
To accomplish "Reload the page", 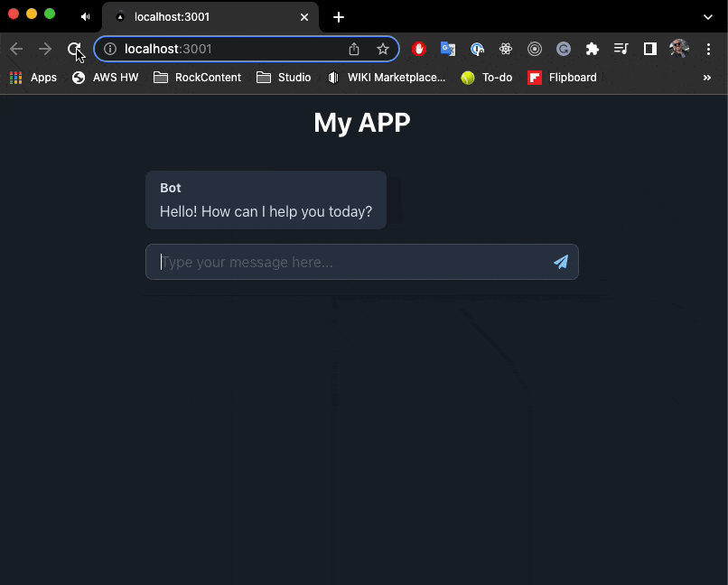I will (74, 49).
